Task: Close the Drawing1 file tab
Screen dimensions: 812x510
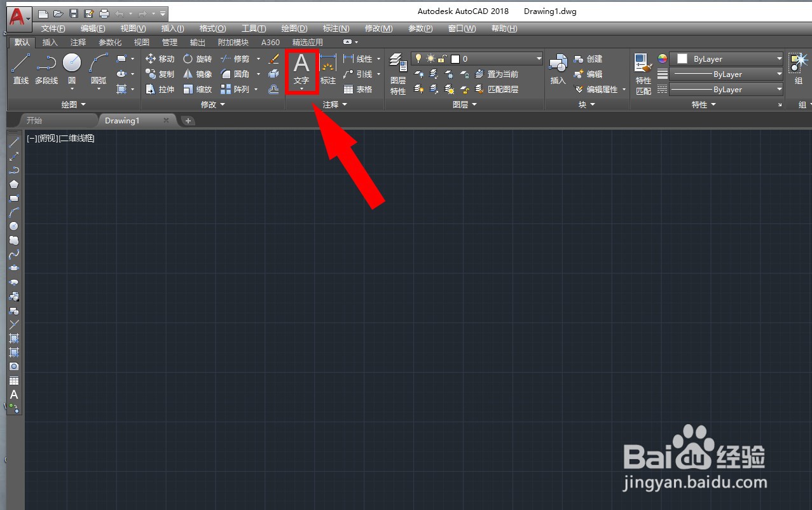Action: tap(166, 120)
